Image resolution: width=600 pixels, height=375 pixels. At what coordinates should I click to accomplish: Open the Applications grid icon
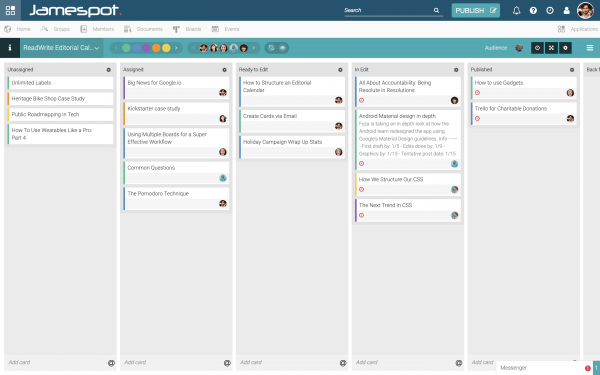561,29
